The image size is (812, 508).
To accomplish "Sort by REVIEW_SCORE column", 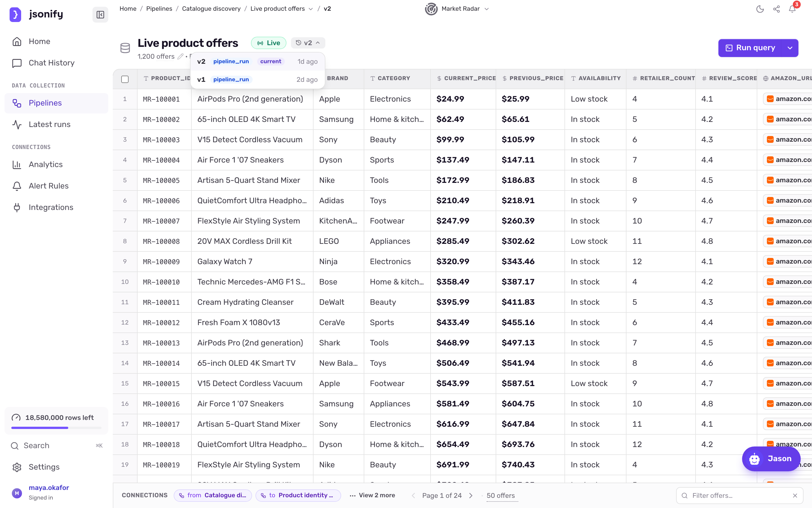I will (x=727, y=79).
